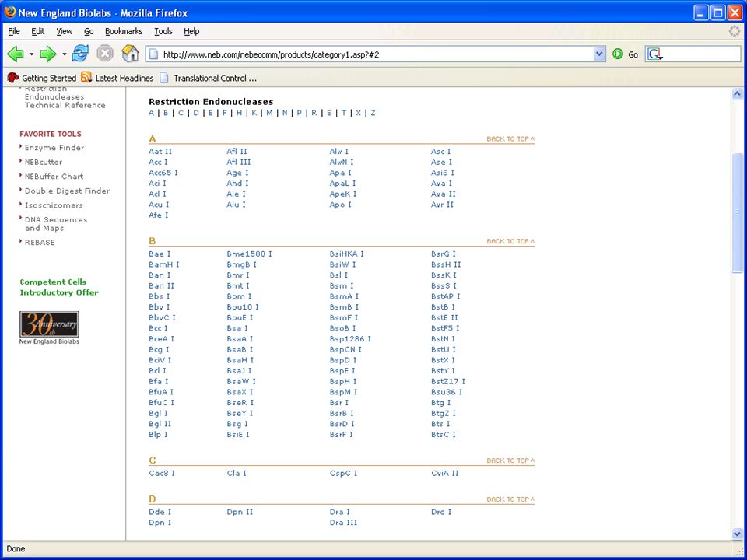Image resolution: width=747 pixels, height=560 pixels.
Task: Open the BseY I enzyme link
Action: point(240,413)
